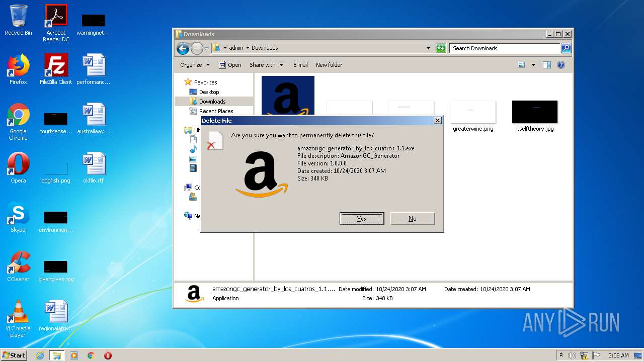
Task: Open the Recycle Bin desktop icon
Action: pyautogui.click(x=18, y=20)
